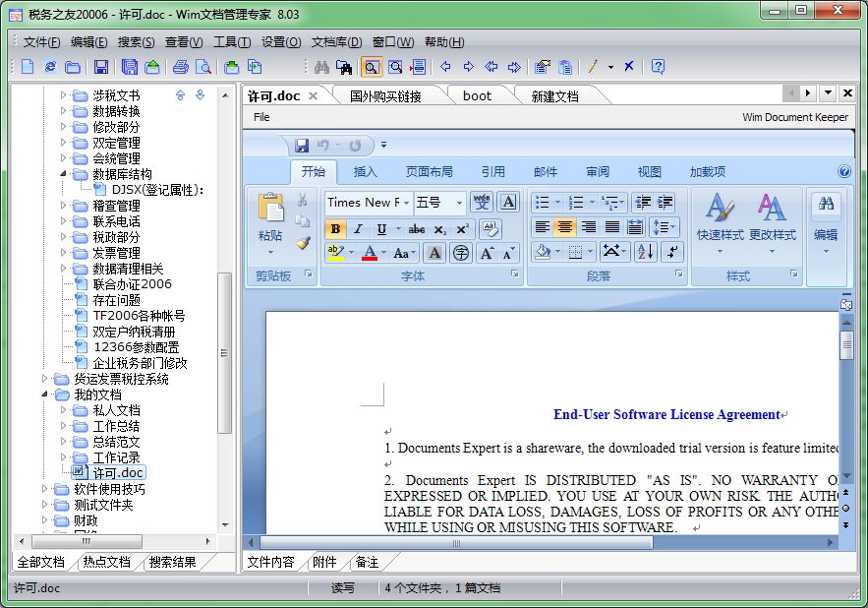Toggle align text right
Image resolution: width=868 pixels, height=608 pixels.
(589, 226)
